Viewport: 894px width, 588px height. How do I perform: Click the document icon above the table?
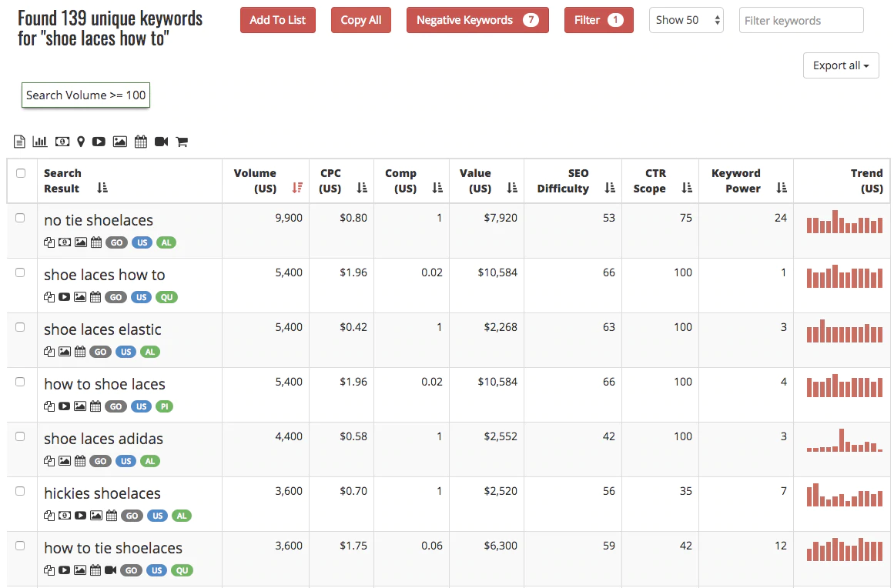pos(20,142)
